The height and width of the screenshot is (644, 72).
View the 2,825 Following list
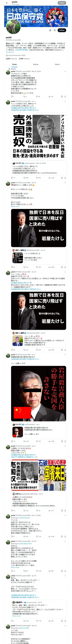click(11, 59)
